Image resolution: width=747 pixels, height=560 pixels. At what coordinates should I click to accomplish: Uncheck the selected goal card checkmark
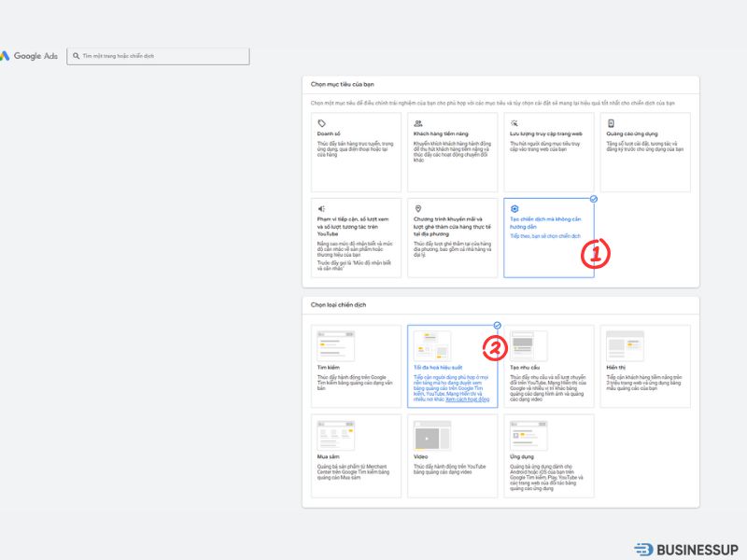pyautogui.click(x=594, y=199)
